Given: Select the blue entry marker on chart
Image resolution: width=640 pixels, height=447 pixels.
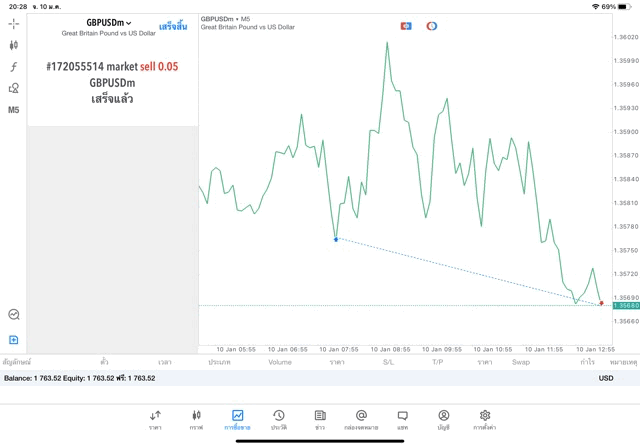Looking at the screenshot, I should (336, 239).
